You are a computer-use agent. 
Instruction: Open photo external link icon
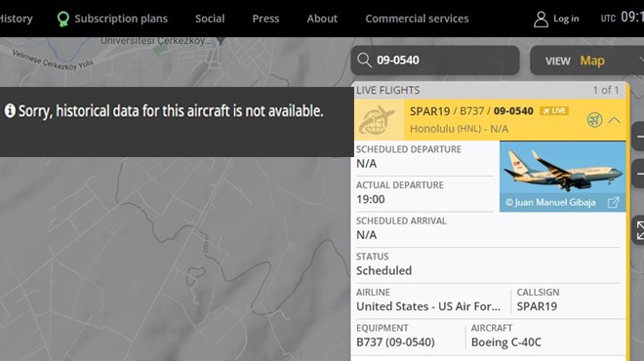(x=613, y=203)
